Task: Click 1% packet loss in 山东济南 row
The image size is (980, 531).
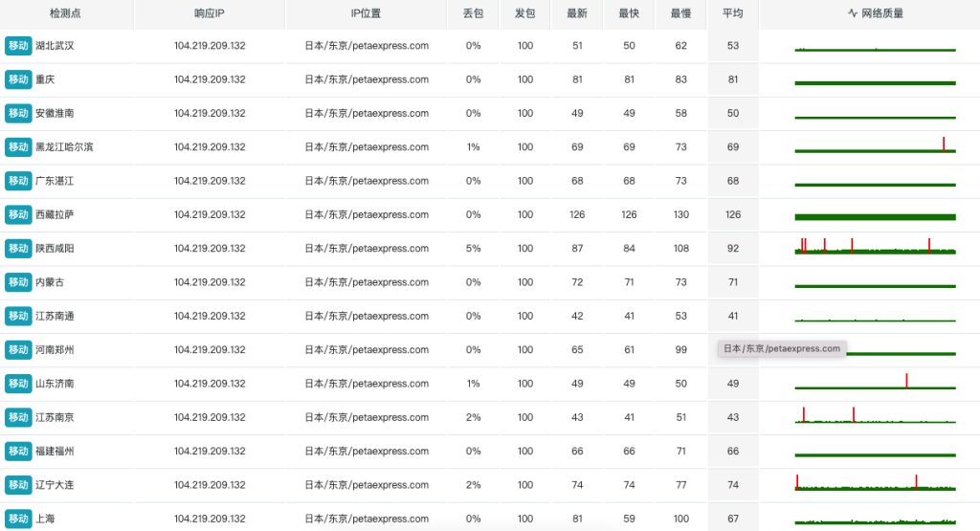Action: 473,383
